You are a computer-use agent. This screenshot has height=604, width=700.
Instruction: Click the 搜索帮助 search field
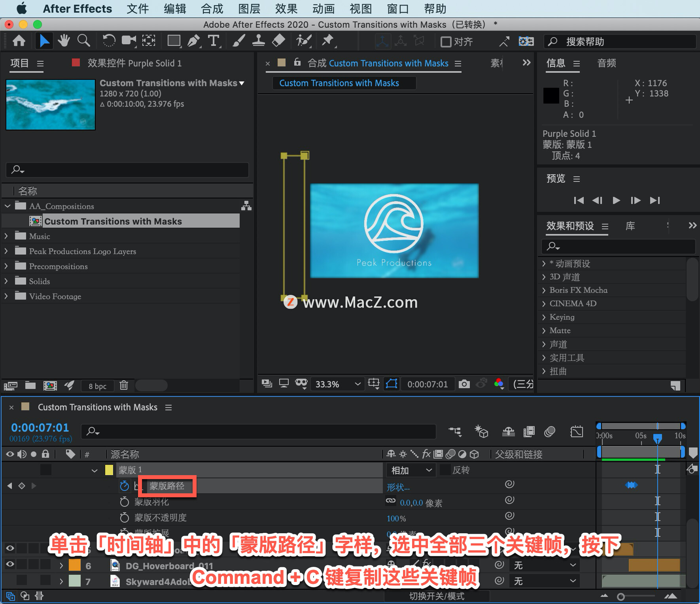[x=620, y=42]
